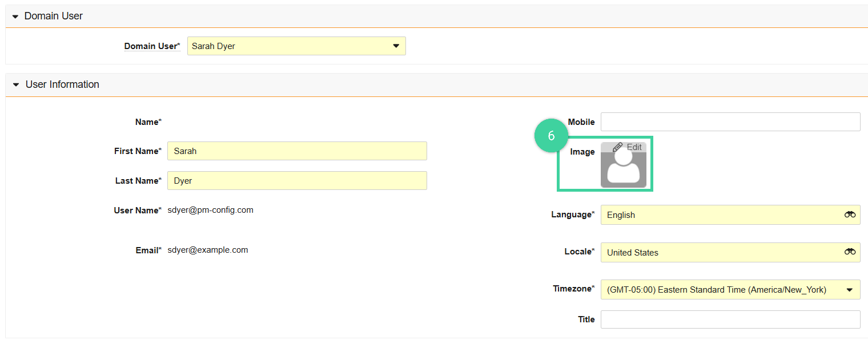This screenshot has width=868, height=340.
Task: Open the Sarah Dyer user selector
Action: tap(296, 46)
